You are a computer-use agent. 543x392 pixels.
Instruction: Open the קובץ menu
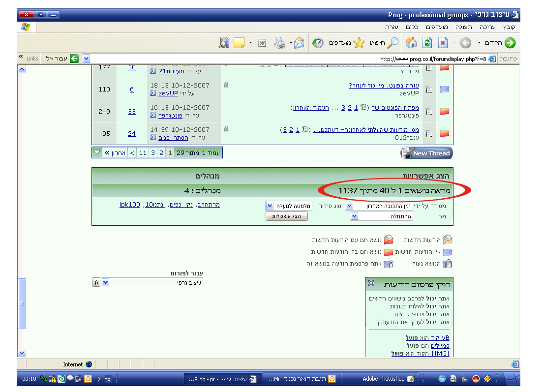pyautogui.click(x=509, y=27)
